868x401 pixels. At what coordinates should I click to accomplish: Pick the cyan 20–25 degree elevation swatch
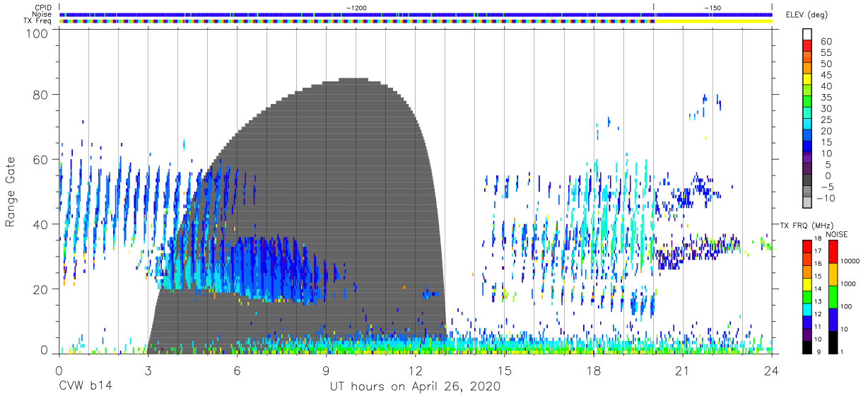pyautogui.click(x=807, y=124)
